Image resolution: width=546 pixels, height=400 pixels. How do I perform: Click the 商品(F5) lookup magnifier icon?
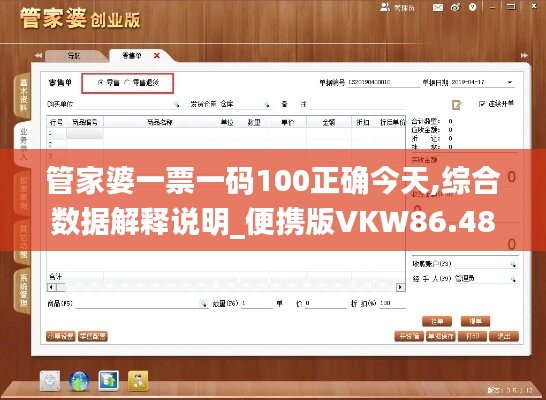click(203, 304)
